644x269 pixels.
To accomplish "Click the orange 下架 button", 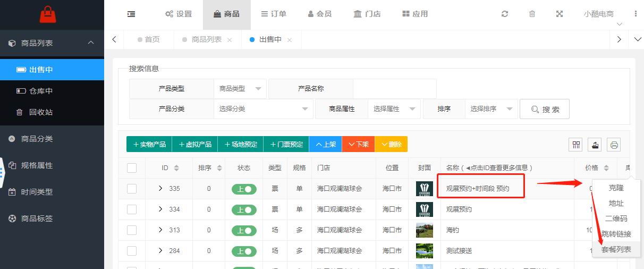I will 359,145.
